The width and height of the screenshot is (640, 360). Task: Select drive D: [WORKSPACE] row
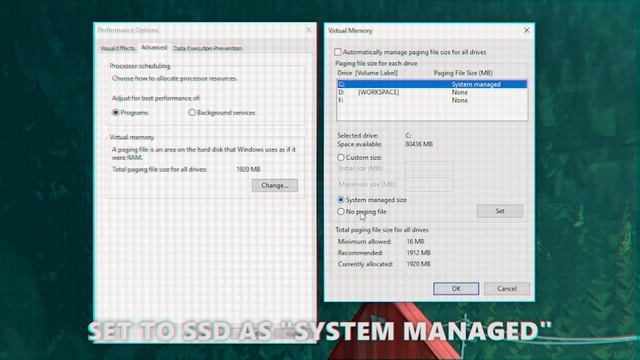pyautogui.click(x=432, y=92)
